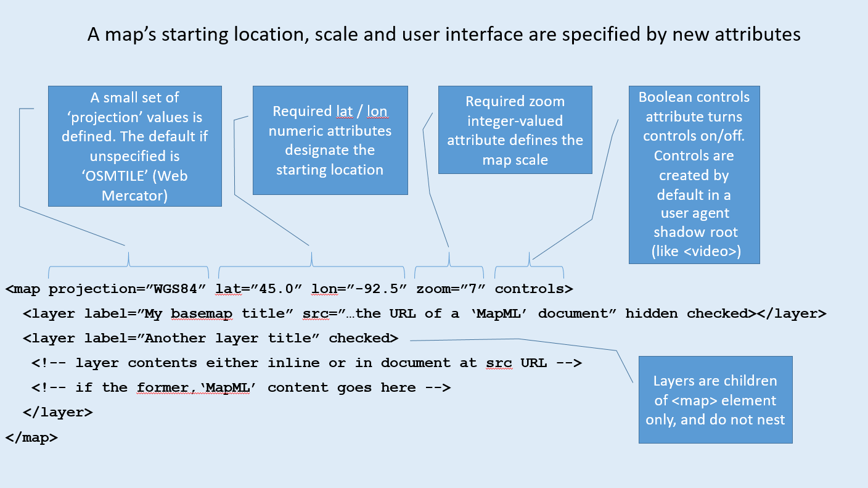Click the src="…the URL of a 'MapML' document" text
Screen dimensions: 868x488
[x=459, y=313]
